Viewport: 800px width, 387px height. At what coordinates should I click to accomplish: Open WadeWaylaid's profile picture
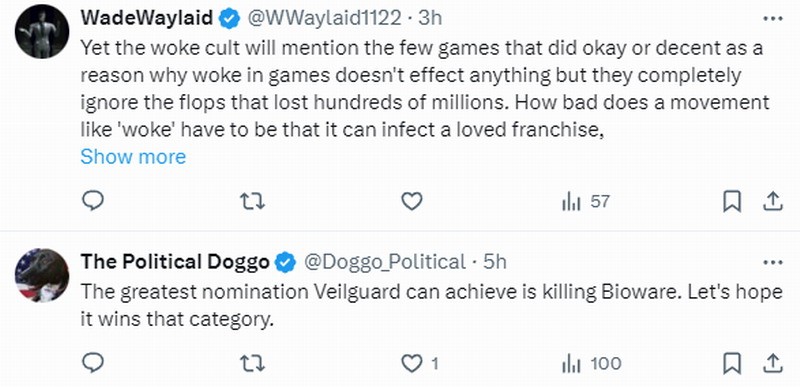[42, 32]
